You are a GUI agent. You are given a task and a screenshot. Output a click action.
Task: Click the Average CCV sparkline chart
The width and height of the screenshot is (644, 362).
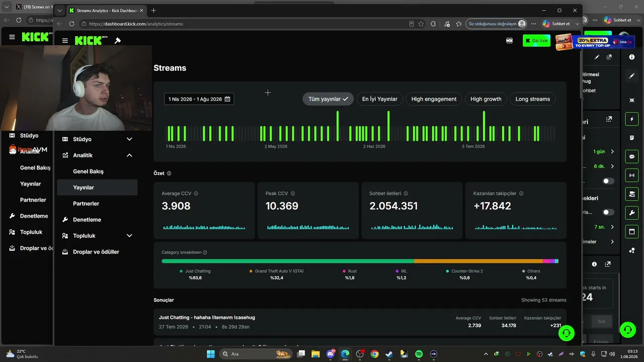(204, 227)
